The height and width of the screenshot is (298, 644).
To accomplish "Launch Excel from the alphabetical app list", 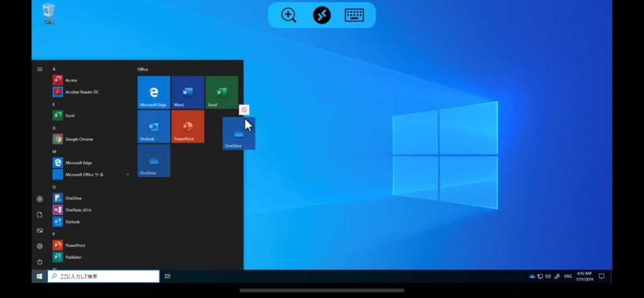I will pyautogui.click(x=91, y=116).
